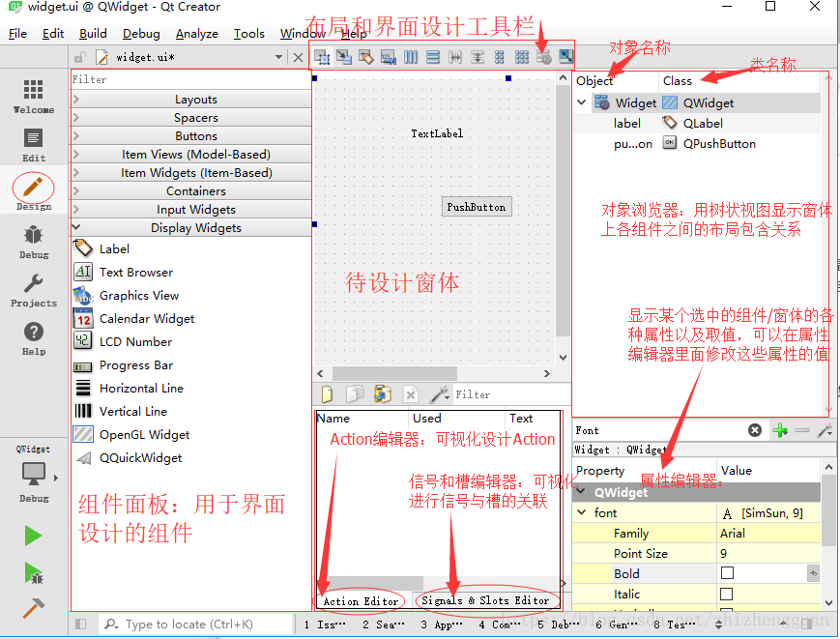Open the Welcome mode

click(33, 96)
